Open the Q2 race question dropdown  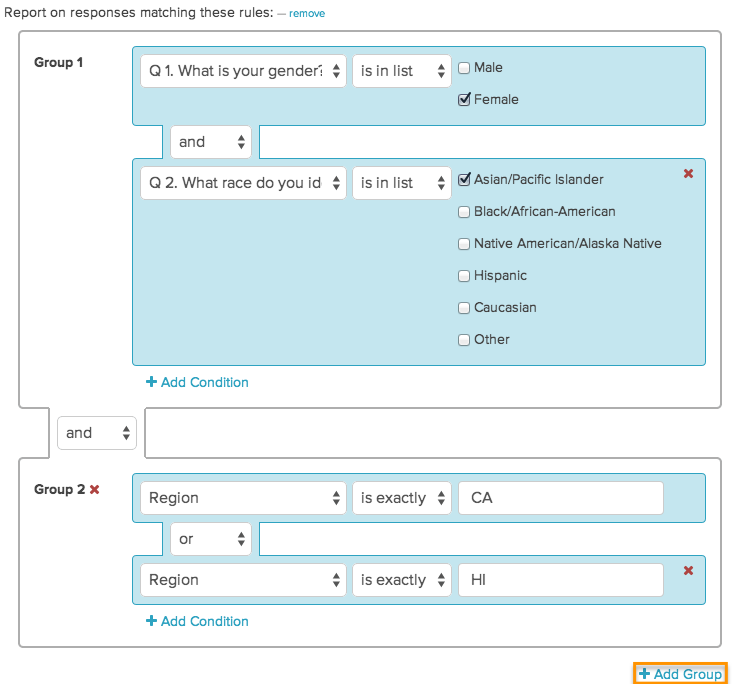(243, 183)
